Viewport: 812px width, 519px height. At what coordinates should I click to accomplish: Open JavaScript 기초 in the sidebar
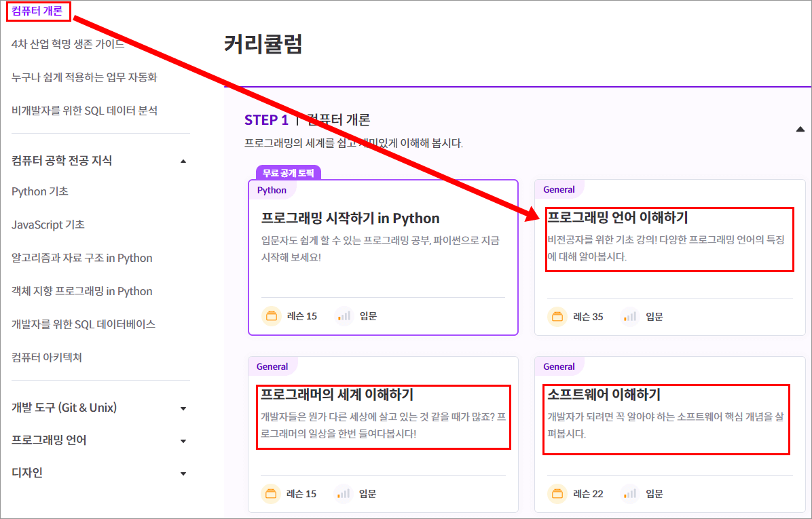pyautogui.click(x=48, y=225)
